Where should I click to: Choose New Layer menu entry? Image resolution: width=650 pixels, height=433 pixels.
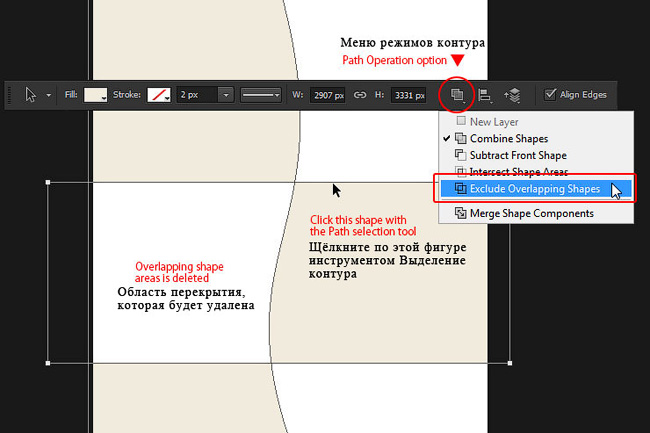click(x=536, y=122)
